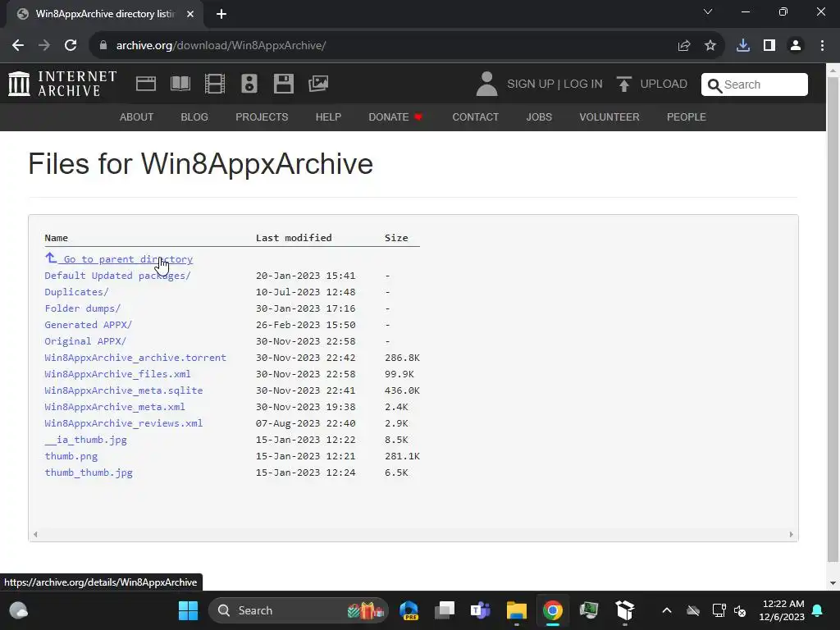Open the Folder dumps directory

pyautogui.click(x=83, y=308)
